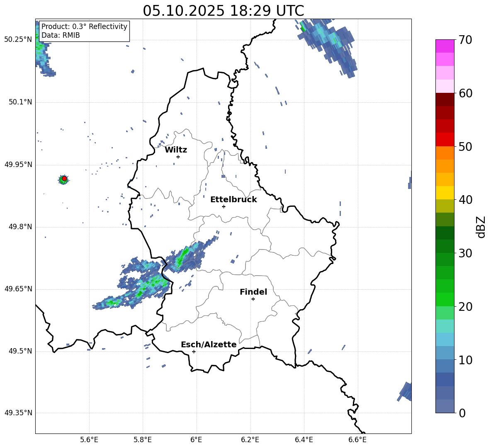Click the 6.2°E longitude label
Screen dimensions: 491x448
[x=250, y=440]
